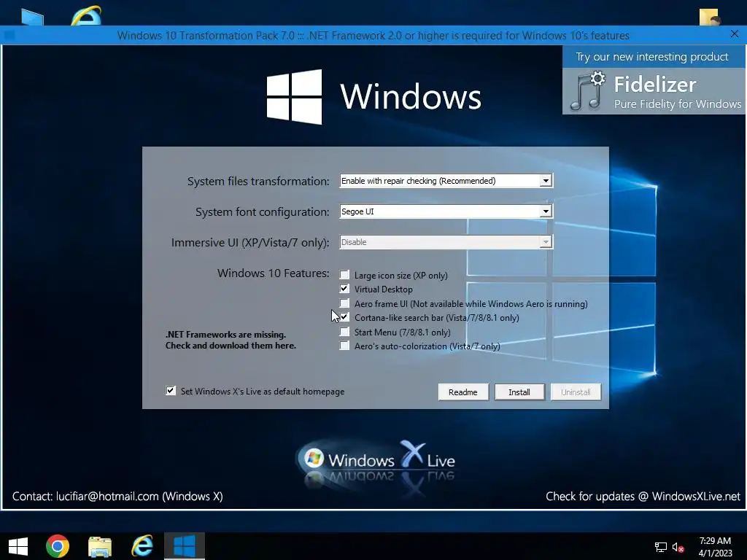Click the Uninstall button

tap(576, 392)
